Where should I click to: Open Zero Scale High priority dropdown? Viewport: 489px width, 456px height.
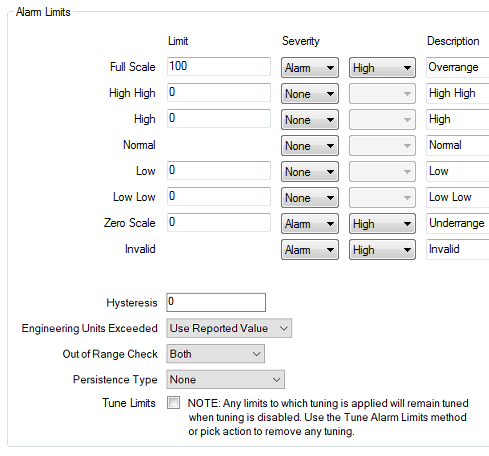(x=382, y=224)
